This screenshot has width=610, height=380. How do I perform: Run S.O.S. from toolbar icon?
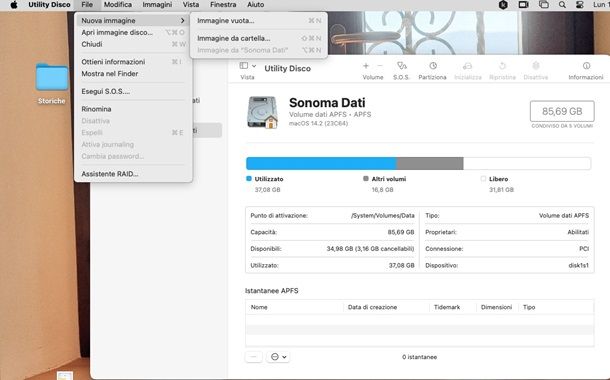401,66
